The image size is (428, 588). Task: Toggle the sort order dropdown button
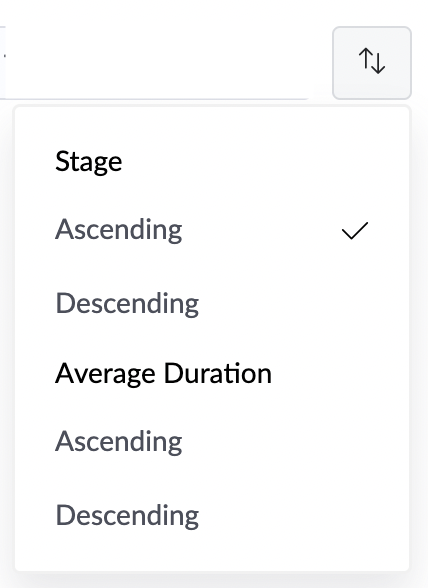pyautogui.click(x=372, y=63)
